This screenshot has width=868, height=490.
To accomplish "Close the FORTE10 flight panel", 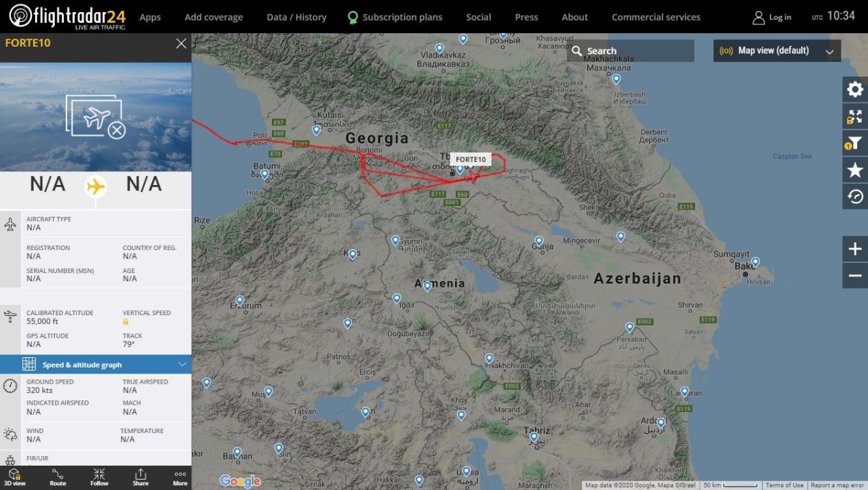I will tap(181, 43).
